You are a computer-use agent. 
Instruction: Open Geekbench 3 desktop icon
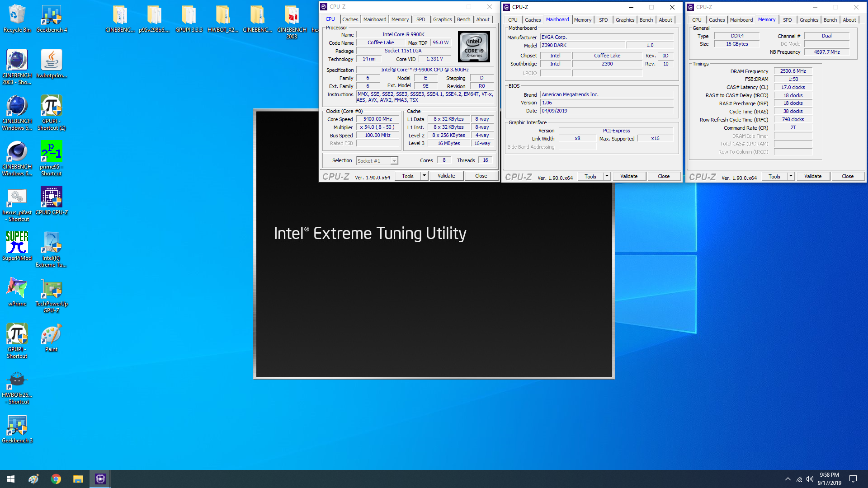click(17, 429)
